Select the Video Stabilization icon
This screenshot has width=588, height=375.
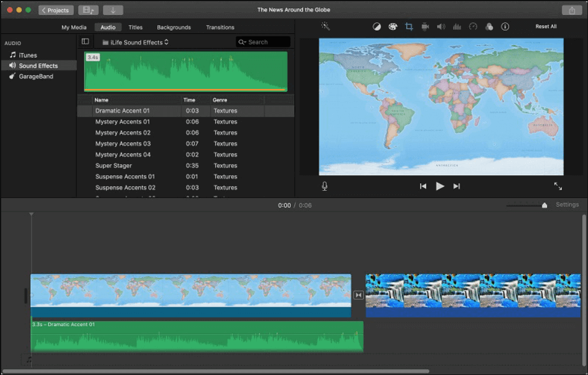425,26
